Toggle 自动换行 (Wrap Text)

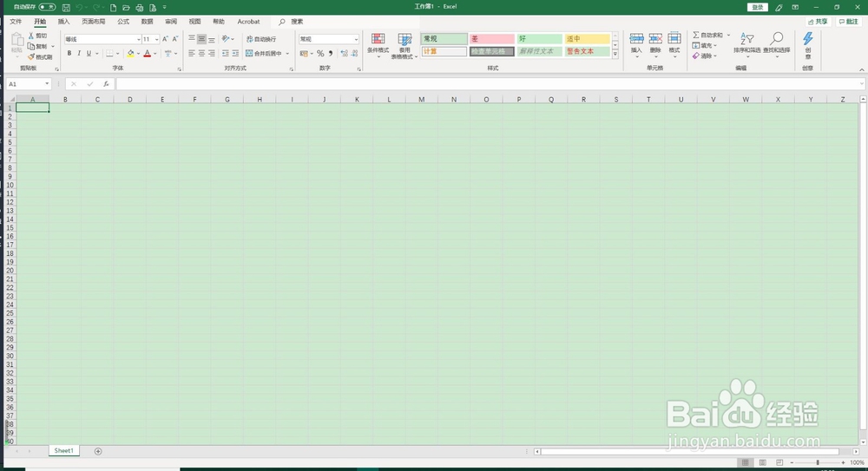tap(261, 39)
